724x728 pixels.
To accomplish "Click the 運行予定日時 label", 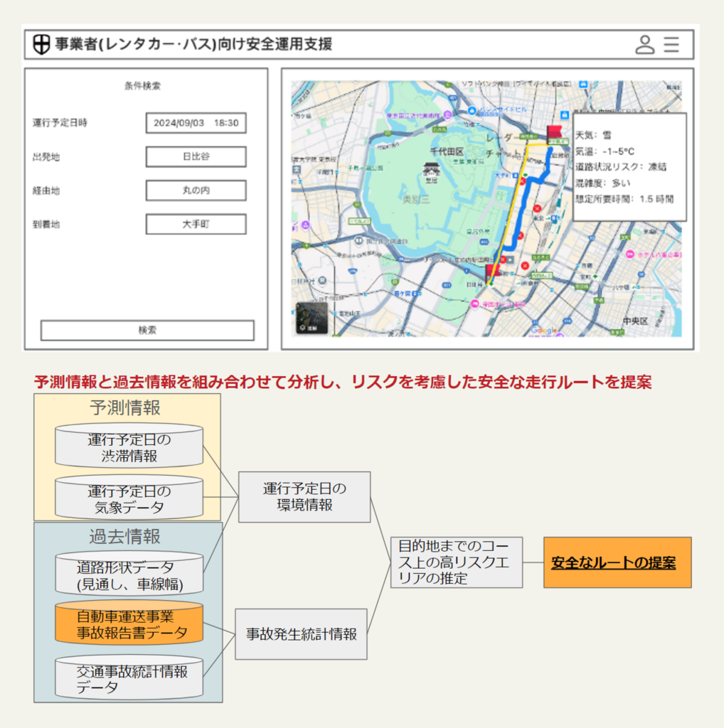I will [60, 122].
